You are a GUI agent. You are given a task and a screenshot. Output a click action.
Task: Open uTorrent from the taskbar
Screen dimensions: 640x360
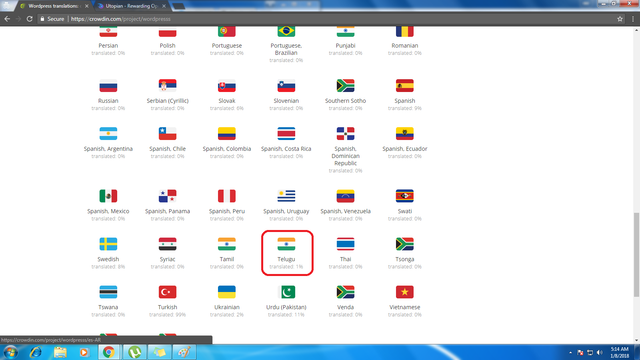coord(134,352)
